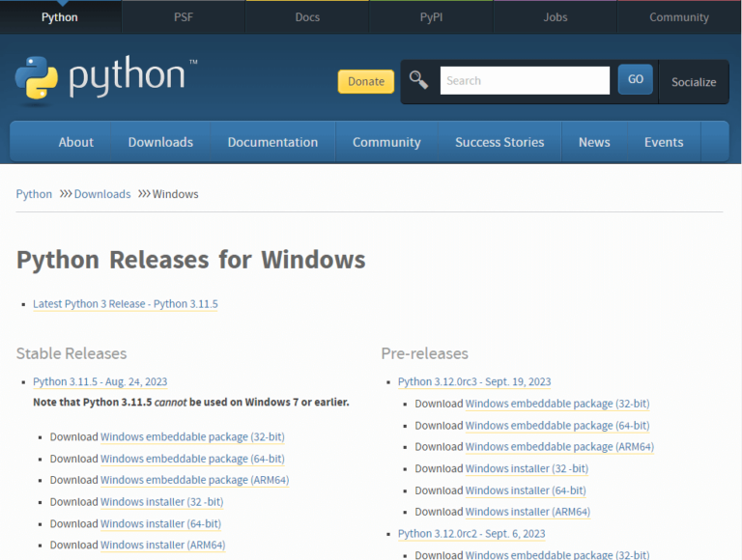This screenshot has width=742, height=560.
Task: Switch to the PyPI top tab
Action: pos(431,17)
